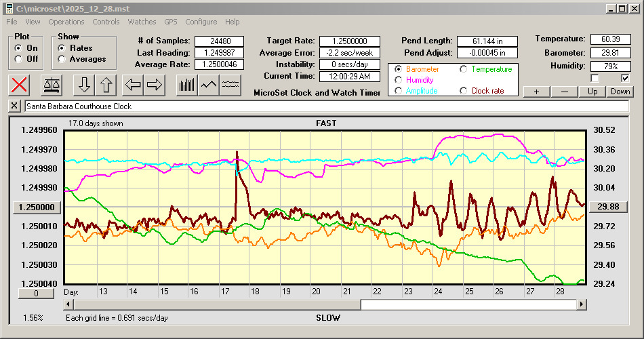644x339 pixels.
Task: Click the Down button
Action: (620, 92)
